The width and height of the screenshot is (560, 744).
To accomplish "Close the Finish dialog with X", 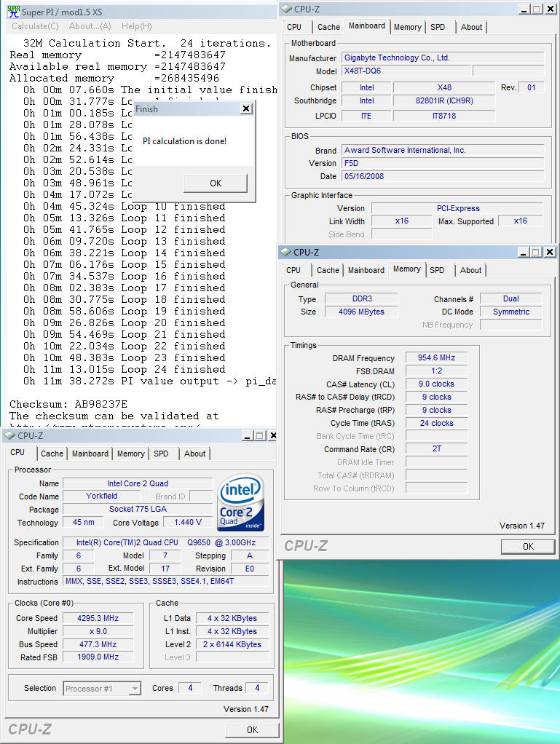I will 246,108.
